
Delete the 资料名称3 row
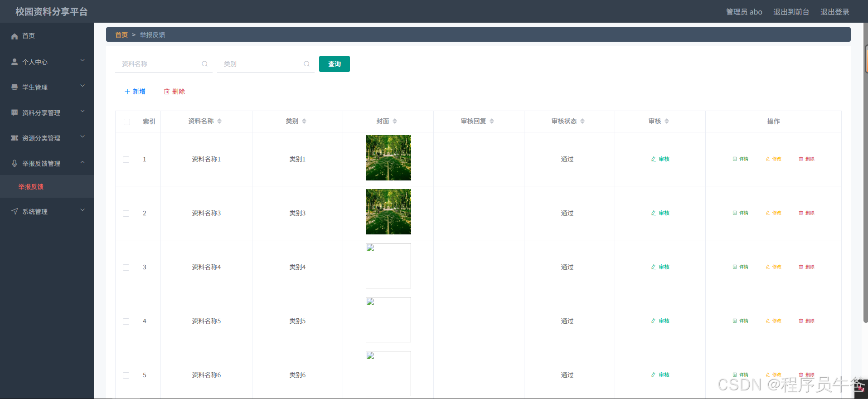[x=806, y=213]
